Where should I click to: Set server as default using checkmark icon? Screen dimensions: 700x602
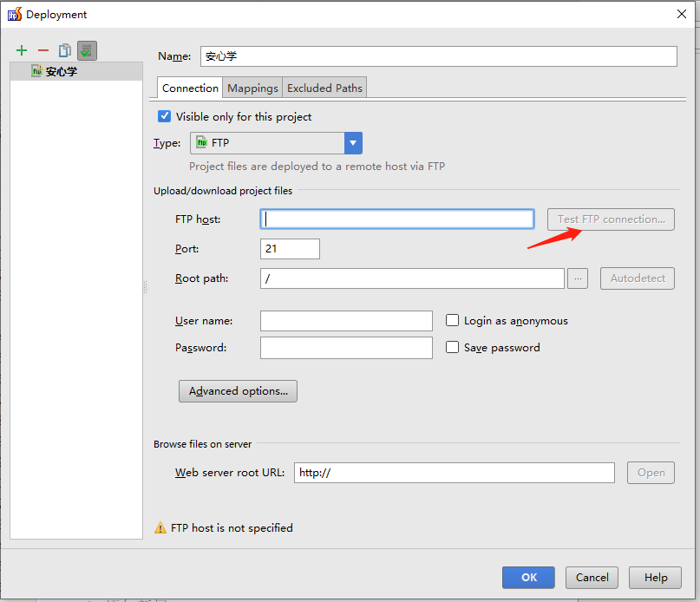click(x=87, y=50)
